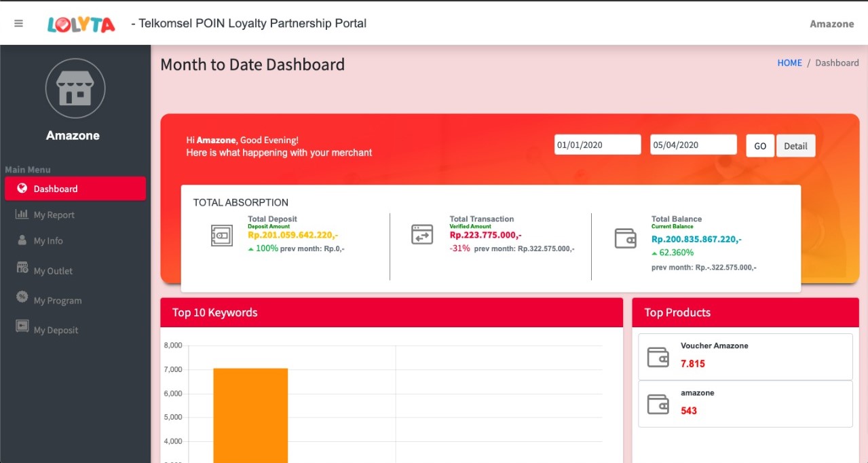Follow the HOME breadcrumb link
This screenshot has width=868, height=463.
[x=789, y=62]
